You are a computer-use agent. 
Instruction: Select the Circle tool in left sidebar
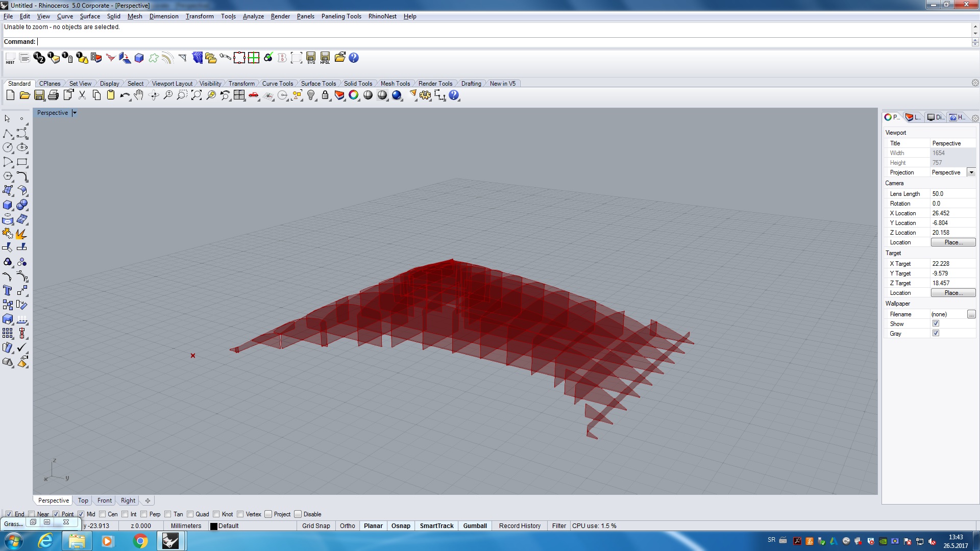(x=8, y=148)
